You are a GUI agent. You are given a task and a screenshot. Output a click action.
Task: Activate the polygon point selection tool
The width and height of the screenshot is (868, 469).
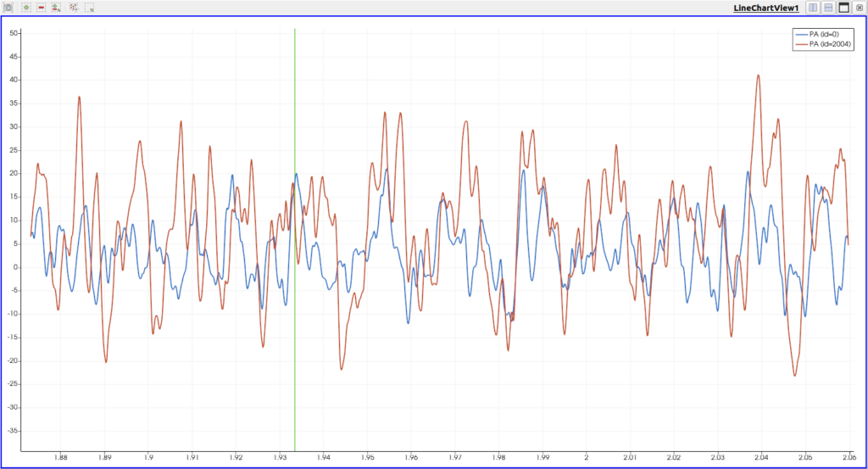(x=74, y=7)
